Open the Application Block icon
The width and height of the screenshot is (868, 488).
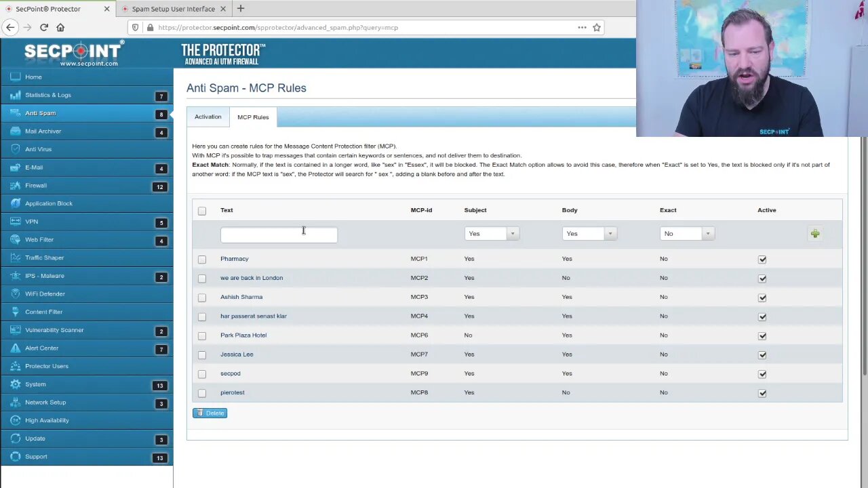coord(15,203)
